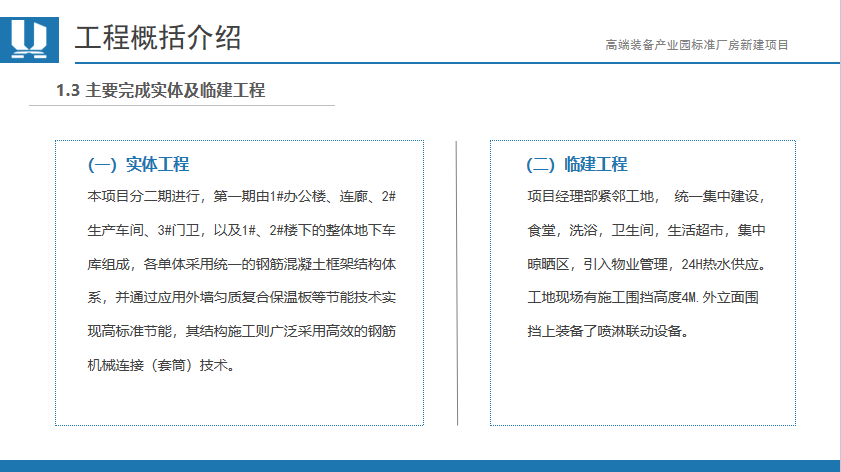Click the line starting with 本项目分二期进行

tap(242, 196)
